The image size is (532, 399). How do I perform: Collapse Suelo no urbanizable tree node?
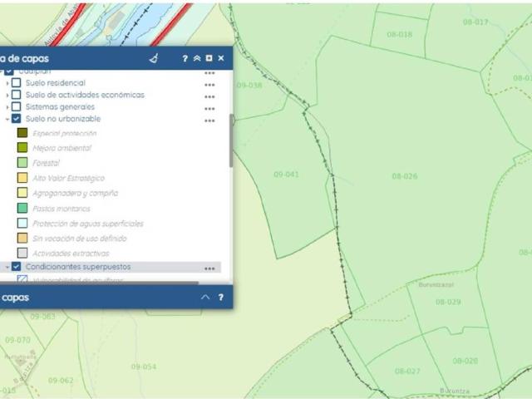7,119
